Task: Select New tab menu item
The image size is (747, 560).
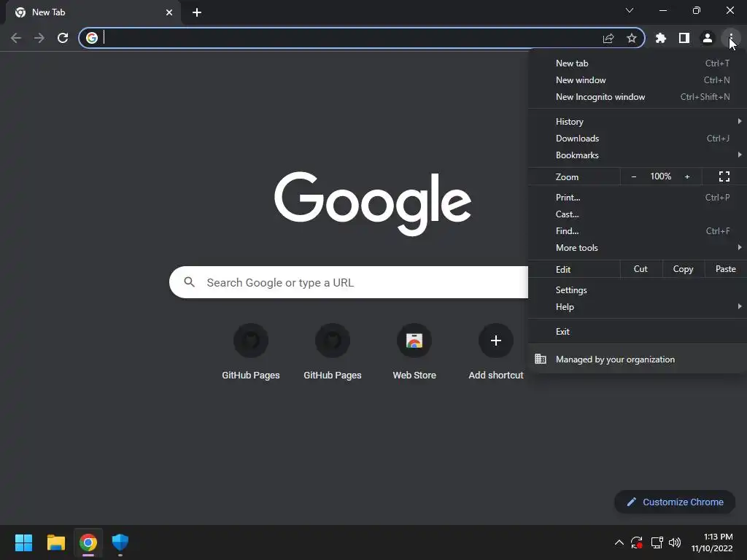Action: coord(638,63)
